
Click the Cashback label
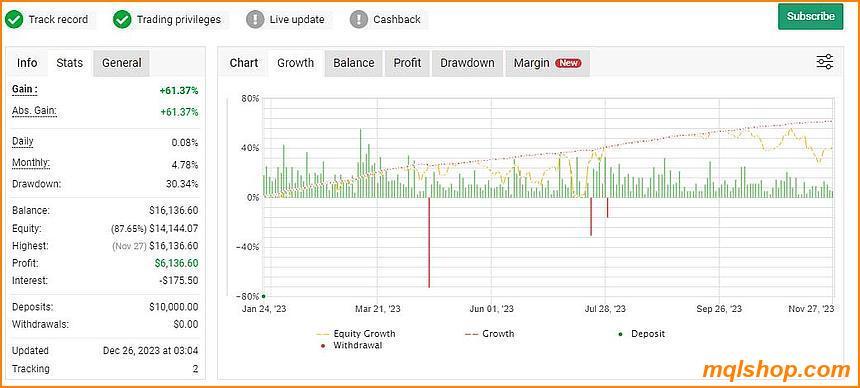pos(397,20)
